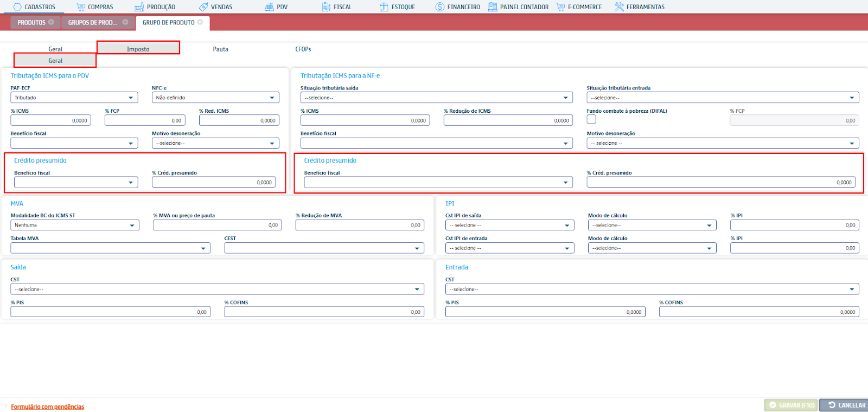
Task: Switch to the CFOPs tab
Action: click(303, 49)
